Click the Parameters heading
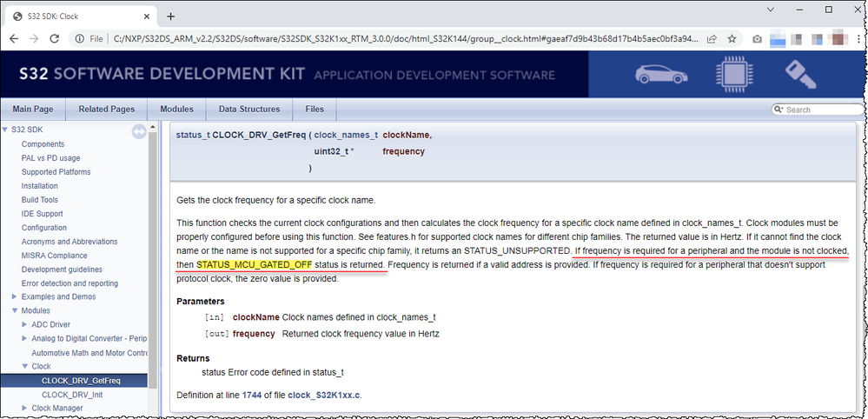The height and width of the screenshot is (419, 868). click(x=201, y=302)
